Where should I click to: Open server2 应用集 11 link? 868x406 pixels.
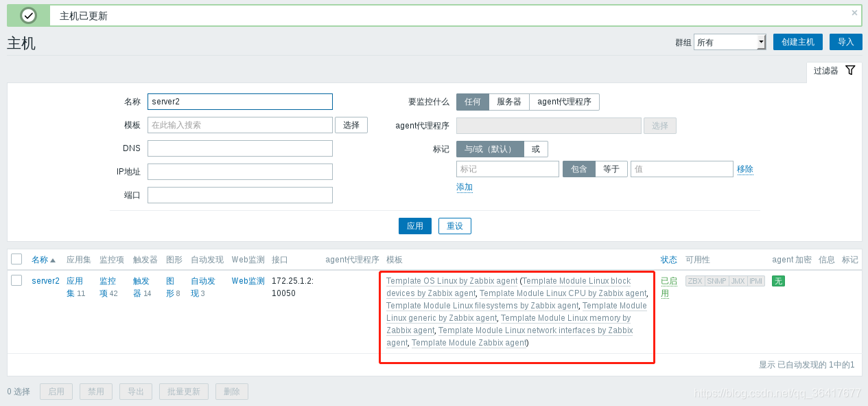(x=75, y=287)
